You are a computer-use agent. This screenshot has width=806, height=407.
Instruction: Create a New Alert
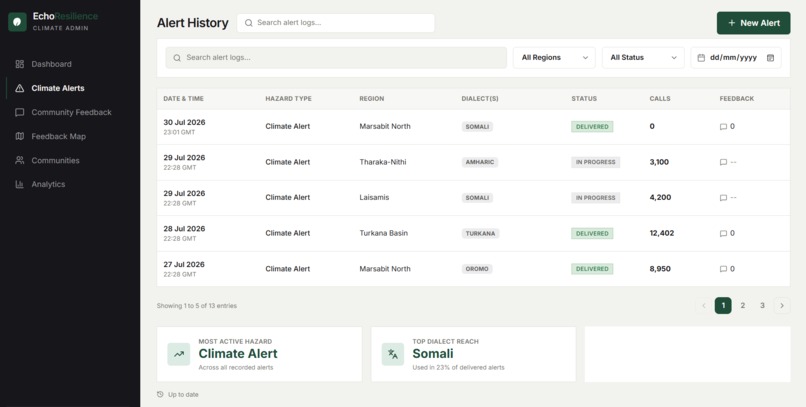(754, 23)
